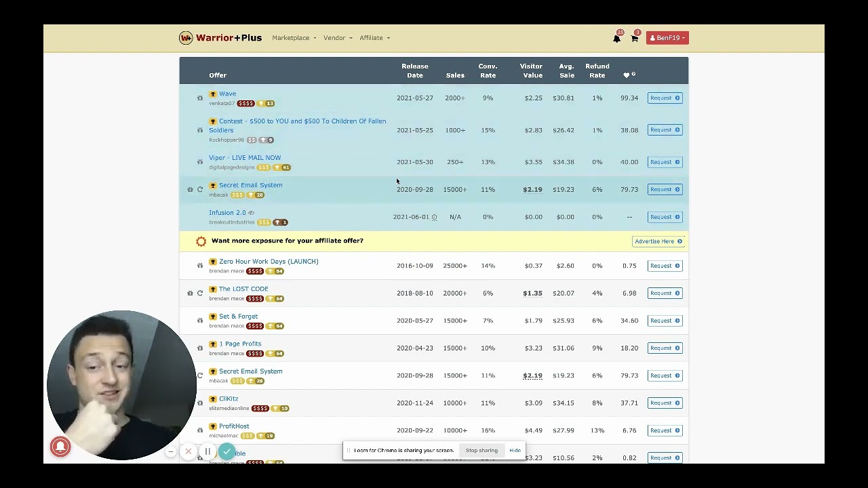This screenshot has width=868, height=488.
Task: Click the $$$$ badge under Wave
Action: coord(245,104)
